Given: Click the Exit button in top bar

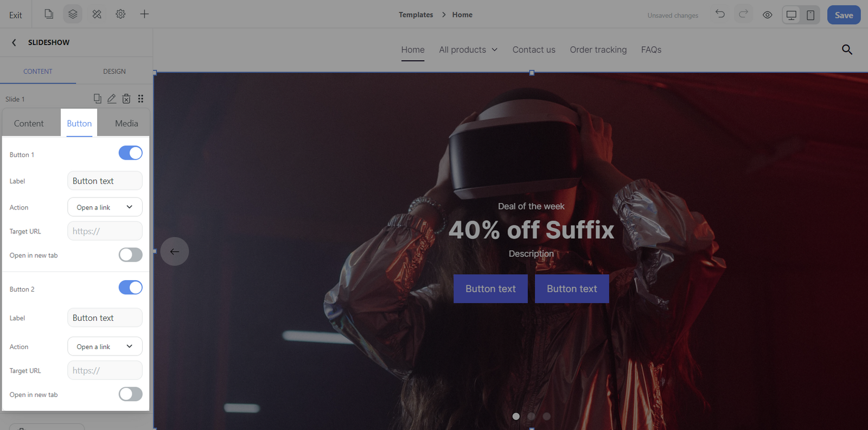Looking at the screenshot, I should [x=15, y=15].
